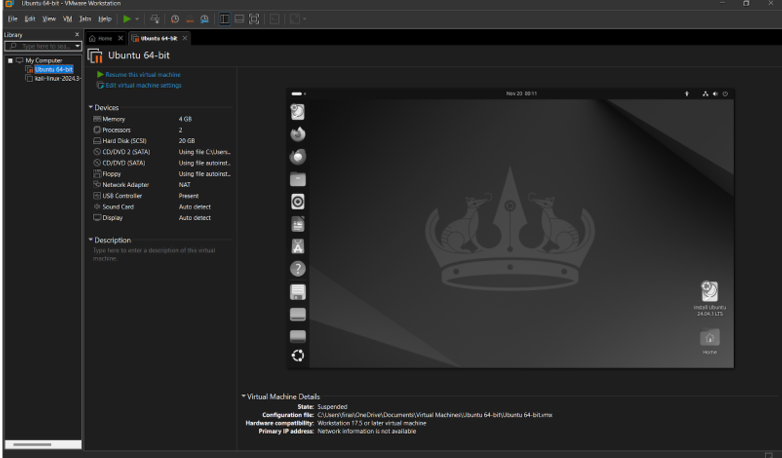Viewport: 782px width, 458px height.
Task: Click the CD/DVD 2 (SATA) device icon
Action: click(97, 152)
